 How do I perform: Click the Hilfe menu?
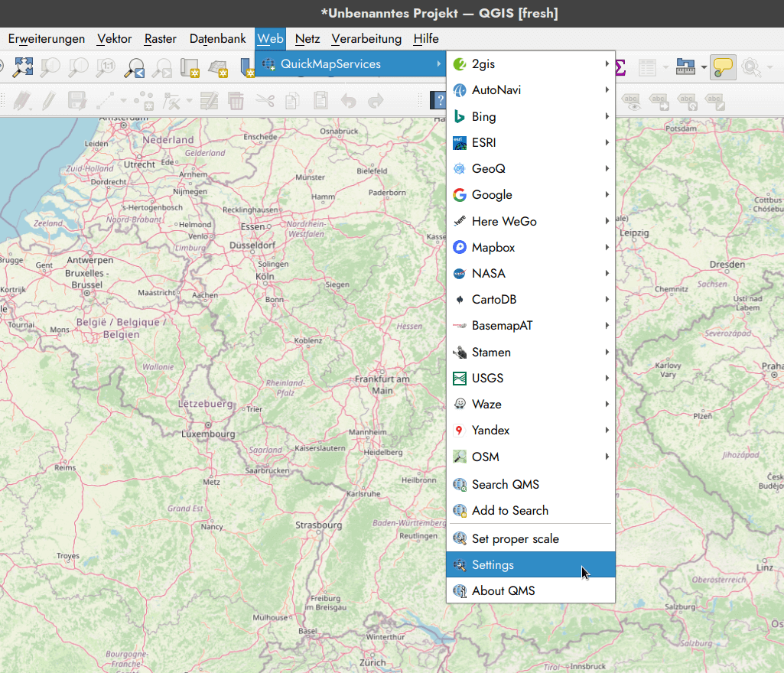[426, 39]
